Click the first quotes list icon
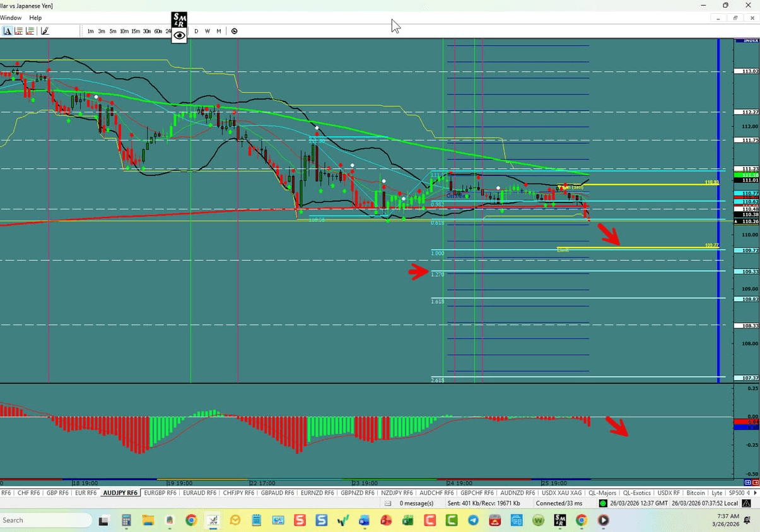The height and width of the screenshot is (532, 760). [18, 31]
